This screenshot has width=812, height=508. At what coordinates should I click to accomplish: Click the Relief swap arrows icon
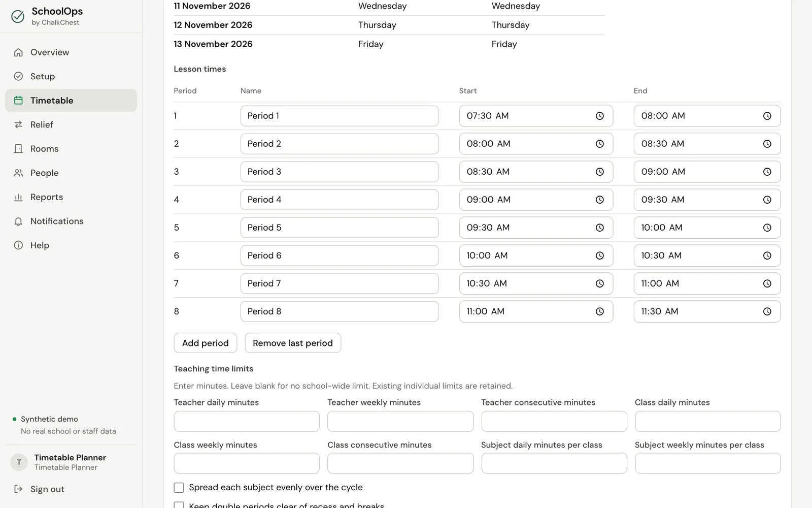[18, 124]
